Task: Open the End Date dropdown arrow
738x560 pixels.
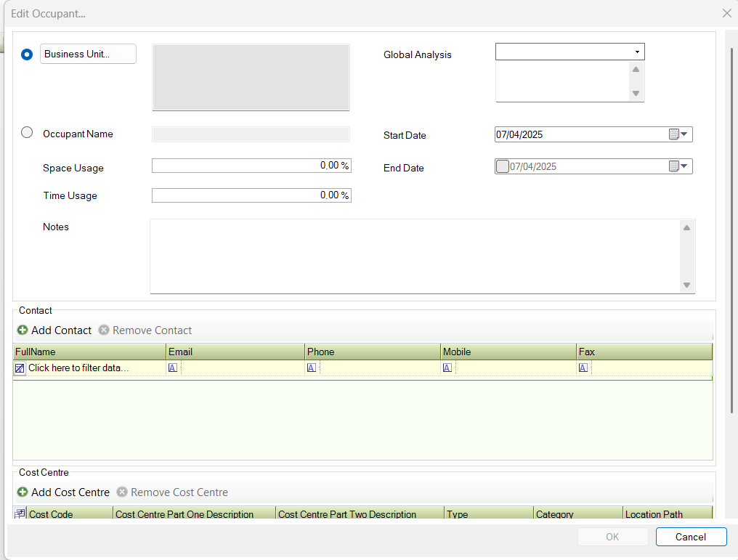Action: pos(684,166)
